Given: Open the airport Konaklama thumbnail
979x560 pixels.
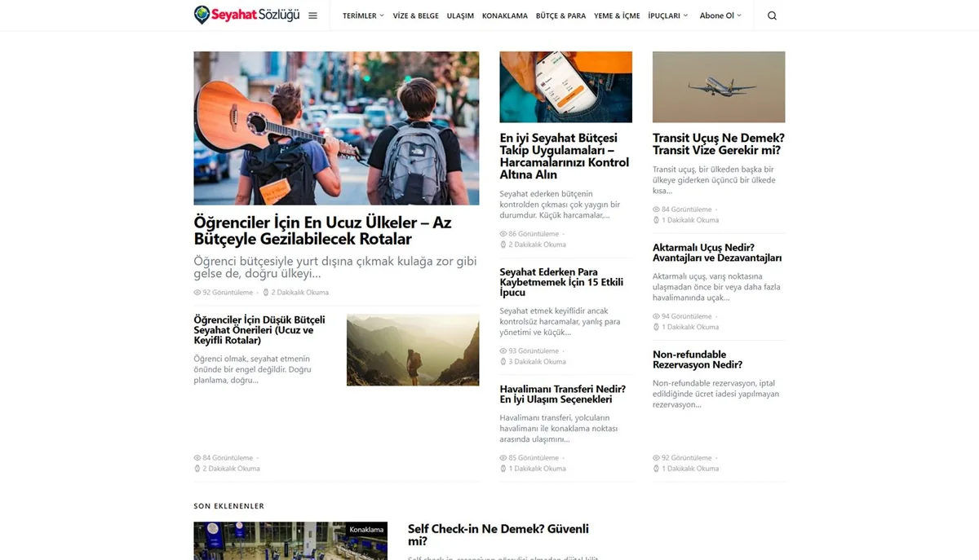Looking at the screenshot, I should [x=290, y=540].
